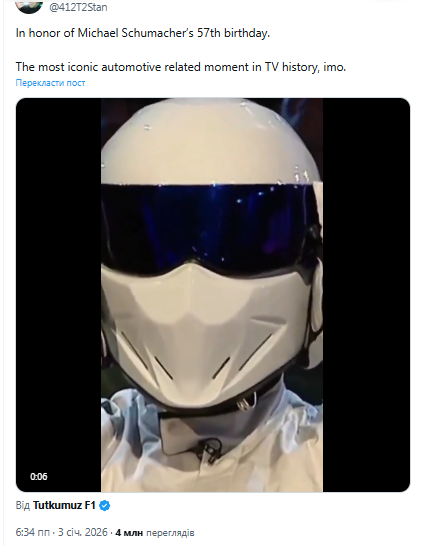Open the @412T2Stan profile handle
The height and width of the screenshot is (546, 422).
(x=78, y=7)
